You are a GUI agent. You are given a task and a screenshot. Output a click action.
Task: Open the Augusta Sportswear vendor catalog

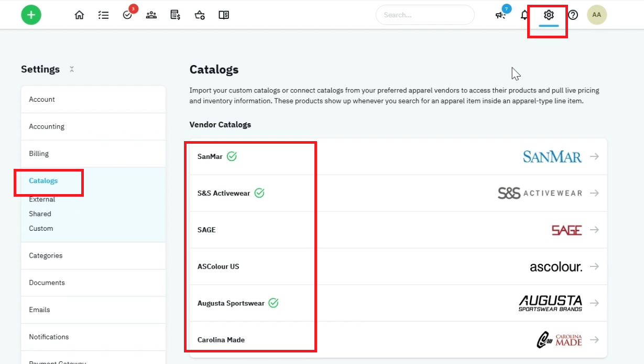coord(398,303)
